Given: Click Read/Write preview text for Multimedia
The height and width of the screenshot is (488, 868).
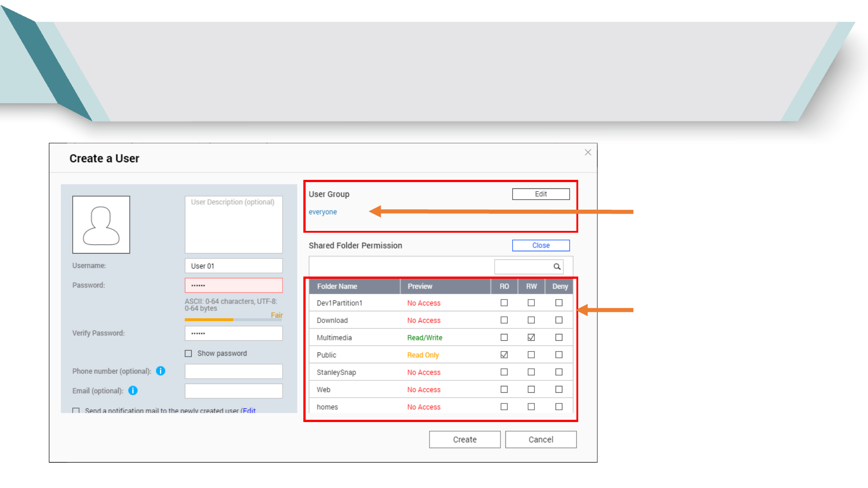Looking at the screenshot, I should pyautogui.click(x=425, y=338).
